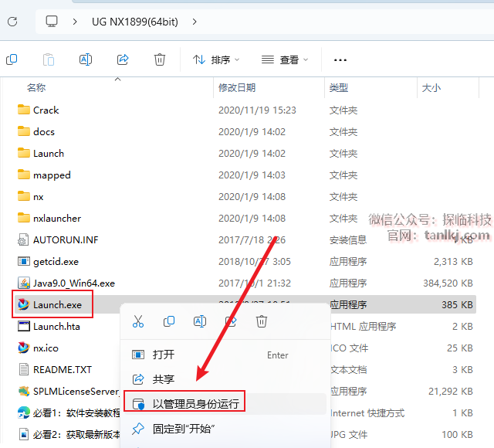Image resolution: width=494 pixels, height=448 pixels.
Task: Select the Java9.0_Win64.exe file
Action: [74, 283]
